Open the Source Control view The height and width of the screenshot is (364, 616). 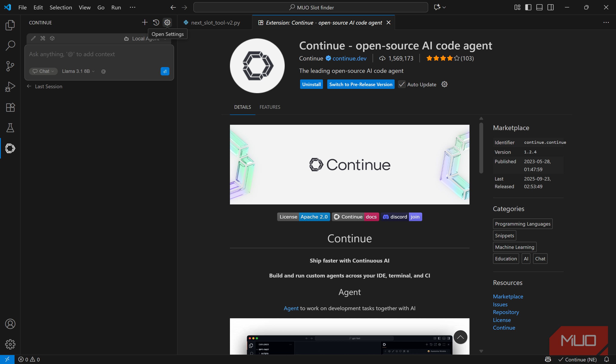[10, 66]
